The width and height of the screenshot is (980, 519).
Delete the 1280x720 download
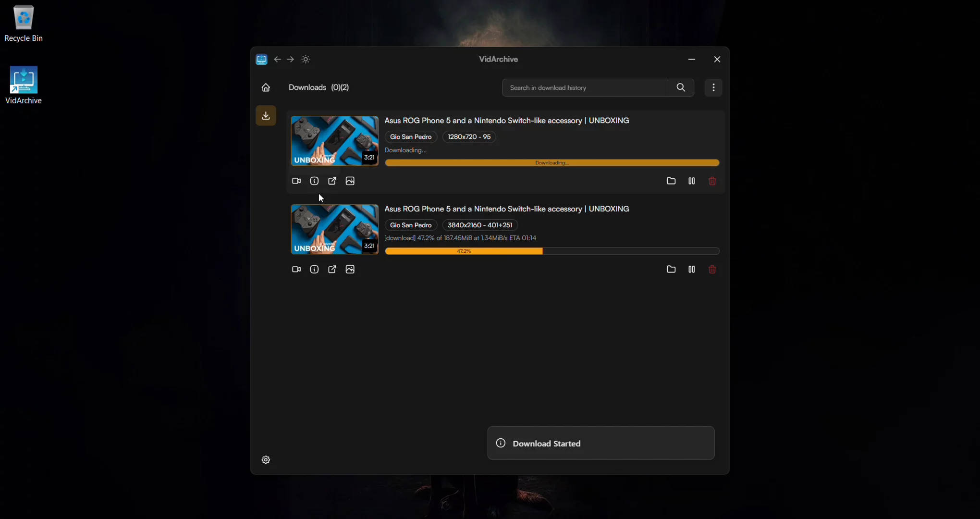(712, 181)
